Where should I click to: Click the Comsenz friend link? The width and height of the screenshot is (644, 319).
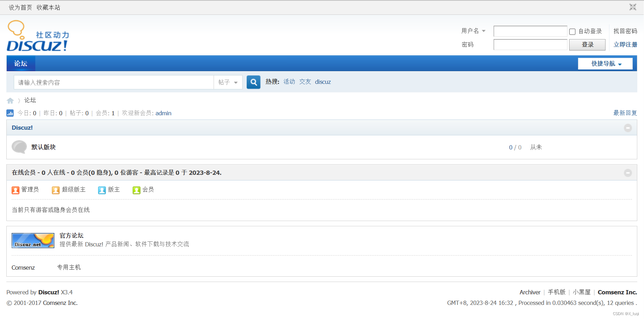pyautogui.click(x=23, y=268)
